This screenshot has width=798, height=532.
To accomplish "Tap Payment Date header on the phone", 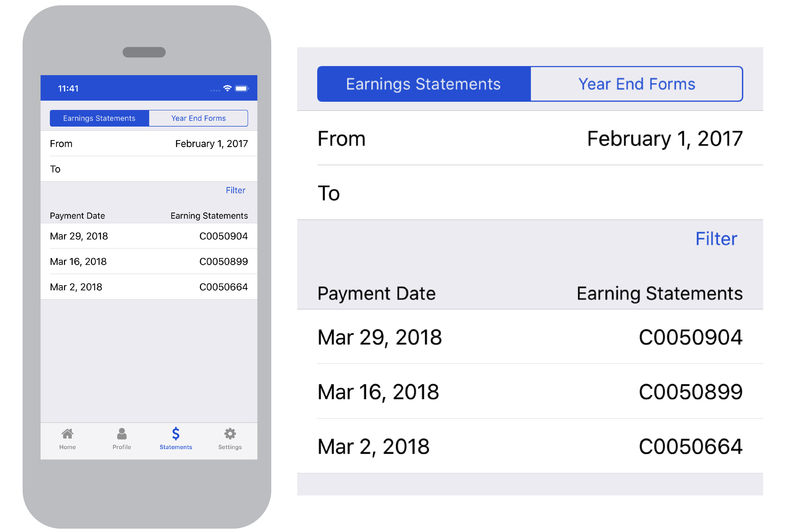I will point(77,216).
